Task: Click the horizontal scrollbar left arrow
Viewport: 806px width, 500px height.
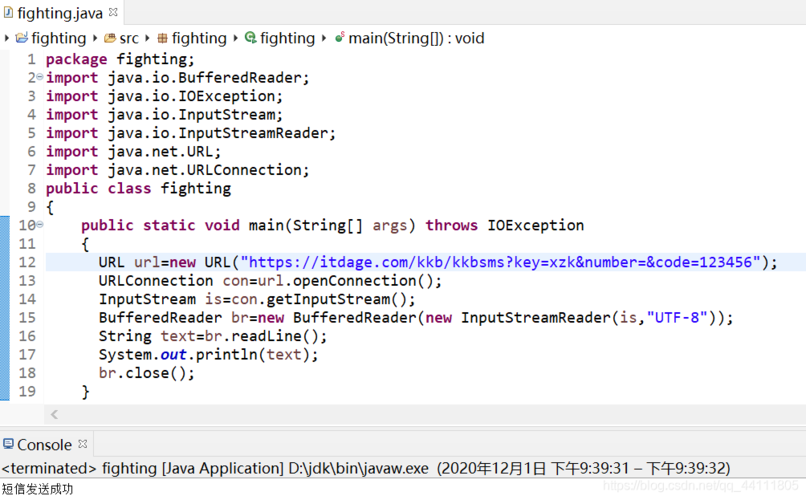Action: [54, 414]
